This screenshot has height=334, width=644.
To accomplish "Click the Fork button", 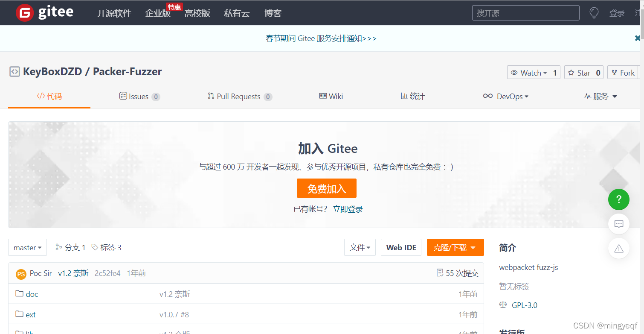I will point(623,73).
